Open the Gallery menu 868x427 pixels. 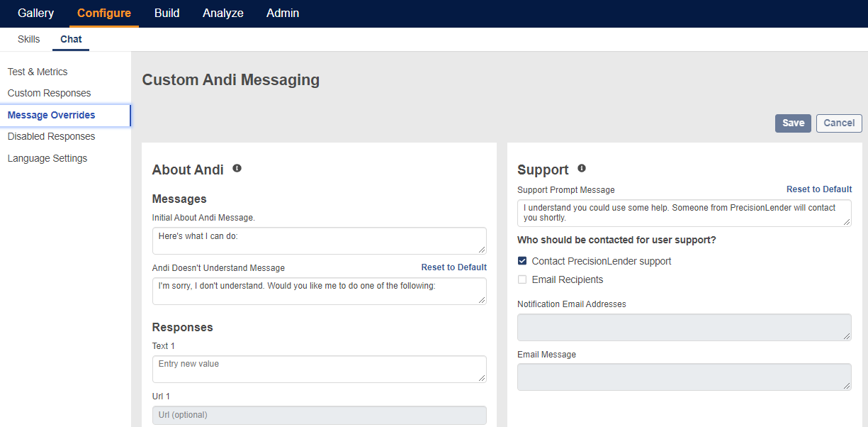(36, 13)
